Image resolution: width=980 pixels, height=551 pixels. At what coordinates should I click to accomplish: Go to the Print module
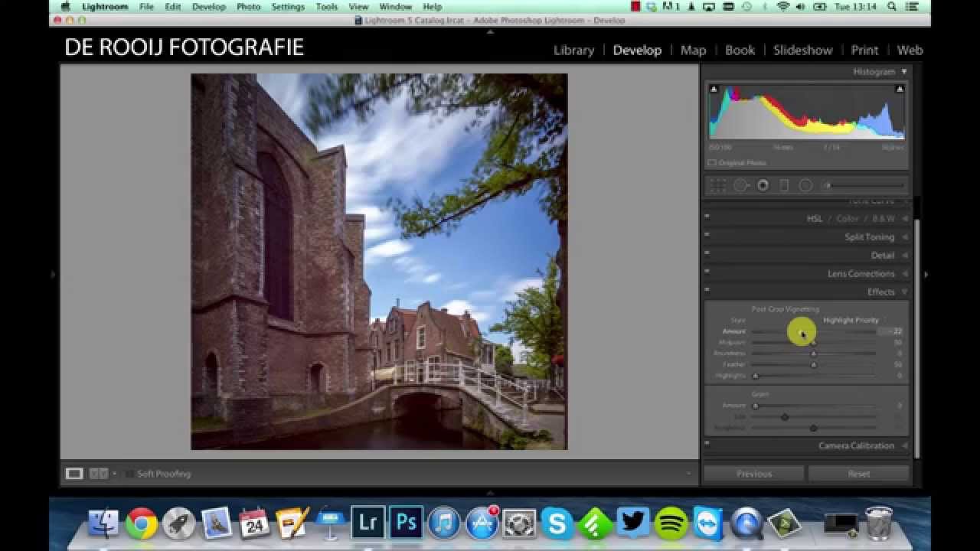(864, 50)
